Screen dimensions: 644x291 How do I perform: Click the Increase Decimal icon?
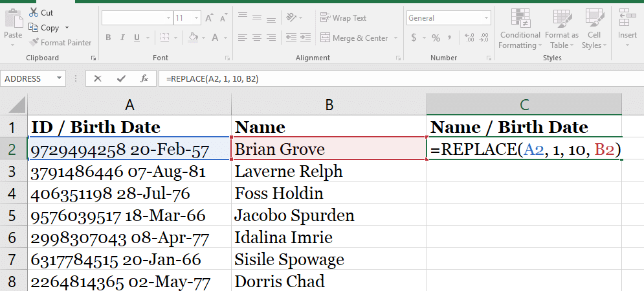pos(469,38)
